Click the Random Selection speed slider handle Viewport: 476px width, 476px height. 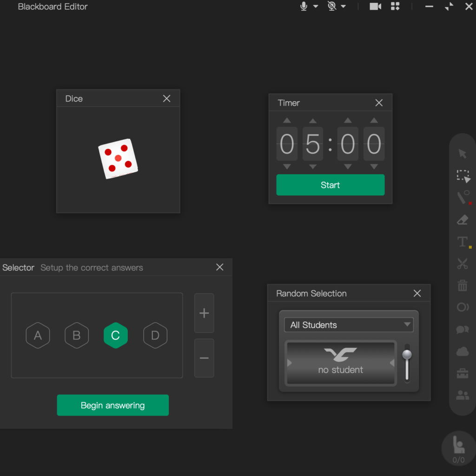[x=407, y=355]
